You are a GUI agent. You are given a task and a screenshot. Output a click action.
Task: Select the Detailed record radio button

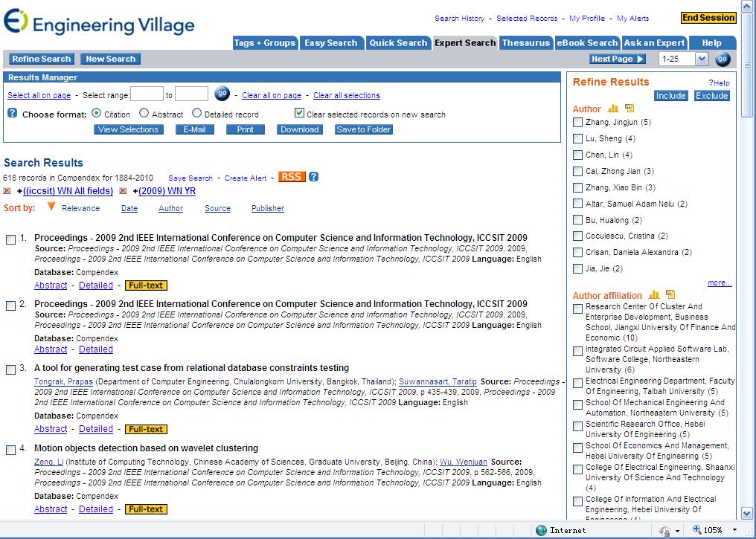click(196, 113)
